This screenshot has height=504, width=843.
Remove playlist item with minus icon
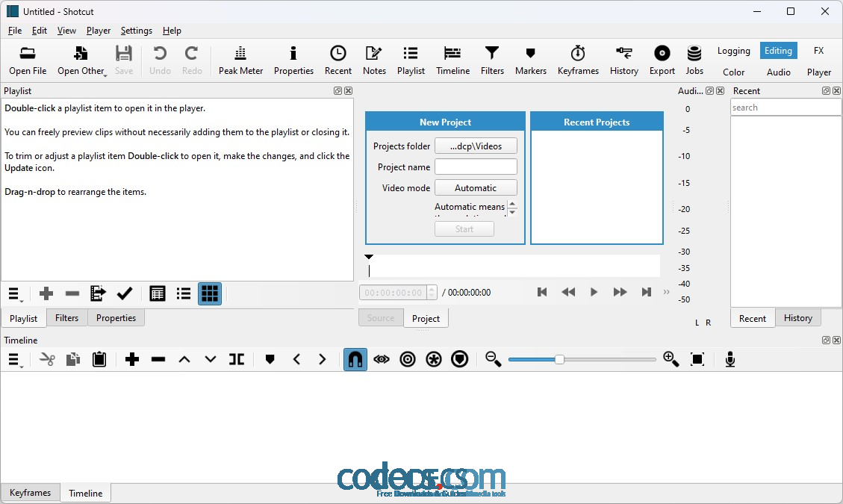(72, 293)
